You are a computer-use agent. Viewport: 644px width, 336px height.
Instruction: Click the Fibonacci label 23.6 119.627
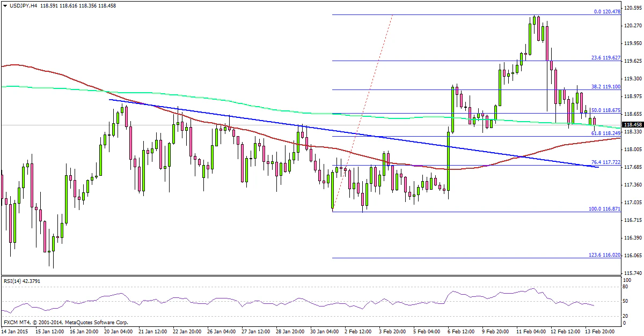[606, 57]
